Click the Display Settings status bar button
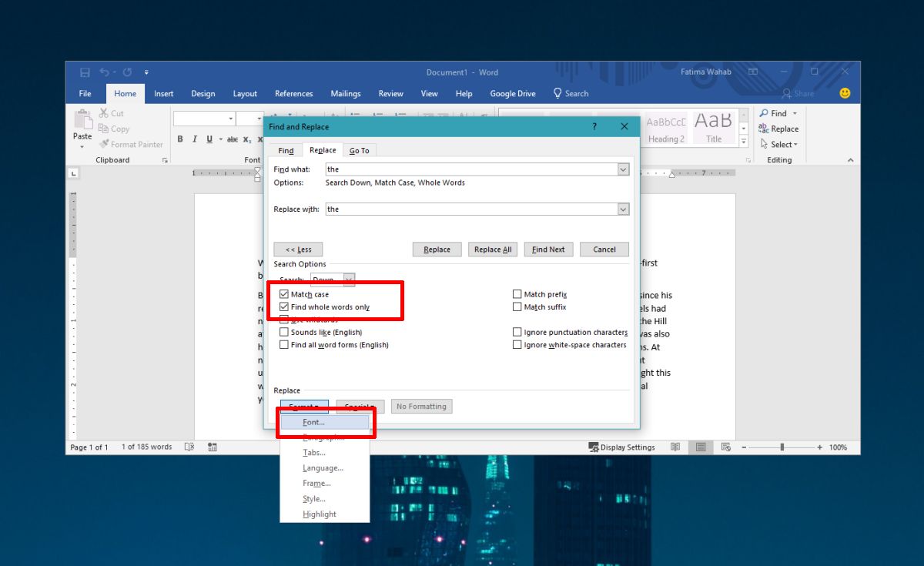Image resolution: width=924 pixels, height=566 pixels. pyautogui.click(x=621, y=447)
